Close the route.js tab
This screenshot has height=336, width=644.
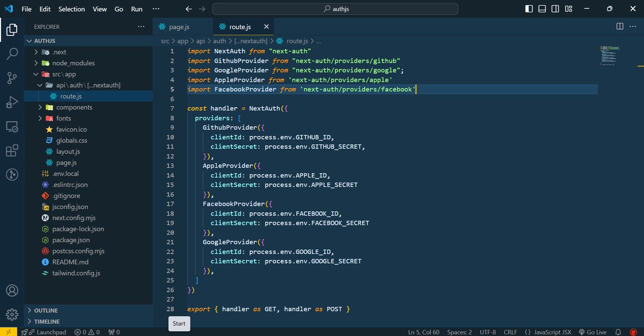point(266,27)
